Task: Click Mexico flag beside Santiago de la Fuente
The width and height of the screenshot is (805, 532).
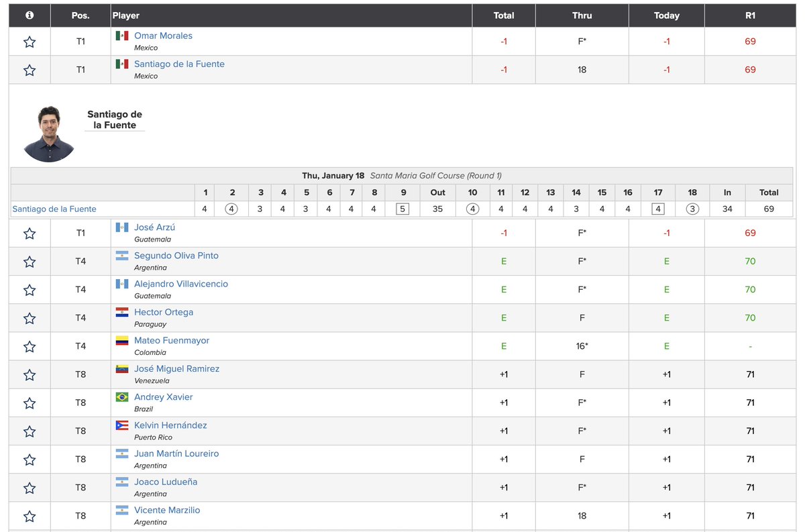Action: (121, 64)
